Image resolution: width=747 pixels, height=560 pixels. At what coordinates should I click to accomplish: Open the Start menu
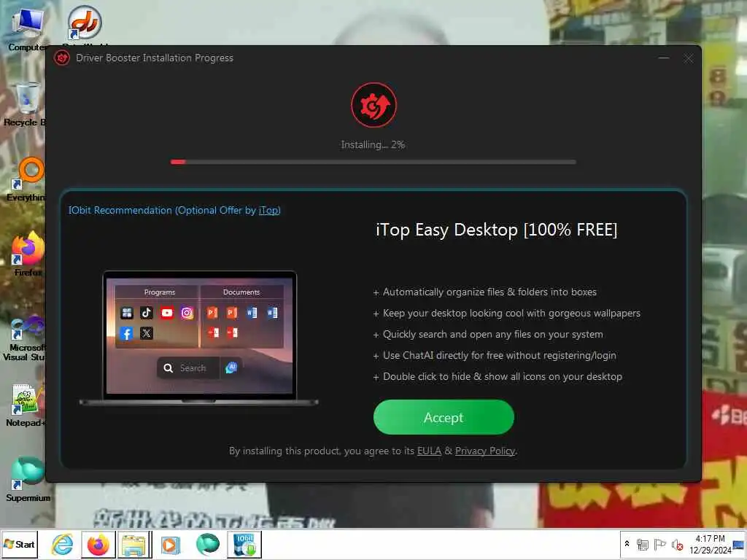point(19,544)
